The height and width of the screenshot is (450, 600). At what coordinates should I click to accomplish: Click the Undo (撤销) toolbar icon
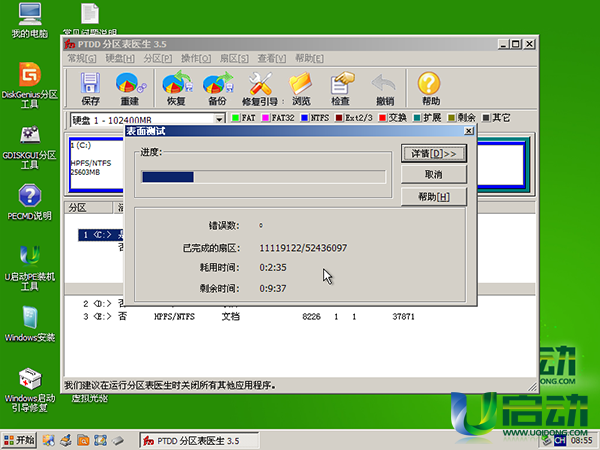(384, 88)
